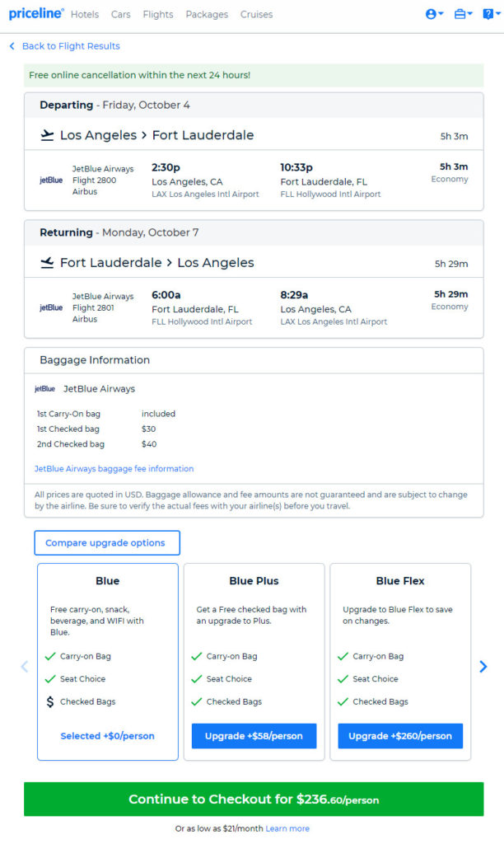Click the Blue Plus card title
The width and height of the screenshot is (504, 844).
pos(254,581)
